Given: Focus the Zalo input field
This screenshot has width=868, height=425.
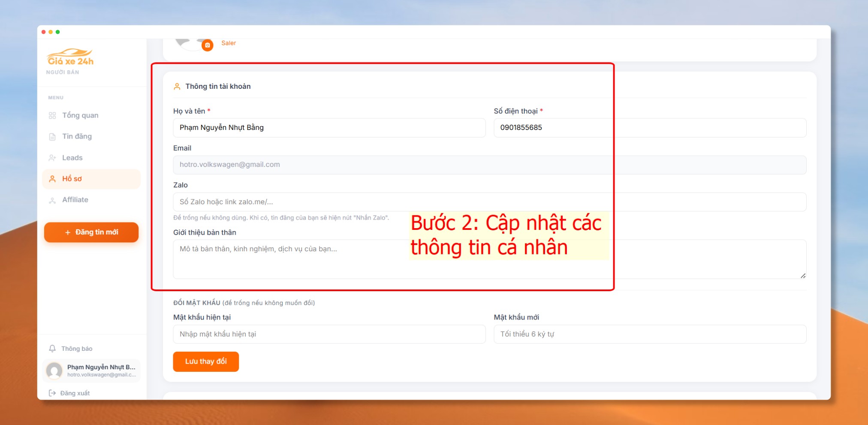Looking at the screenshot, I should click(x=490, y=202).
